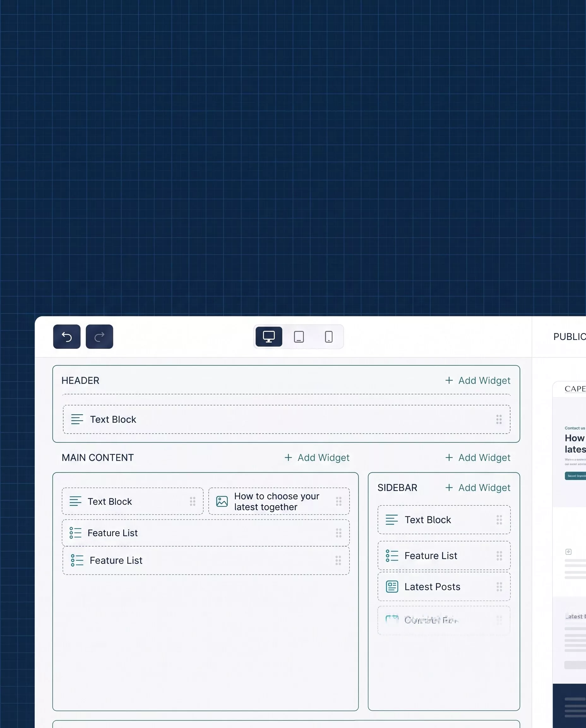This screenshot has width=586, height=728.
Task: Switch to desktop preview mode
Action: click(269, 337)
